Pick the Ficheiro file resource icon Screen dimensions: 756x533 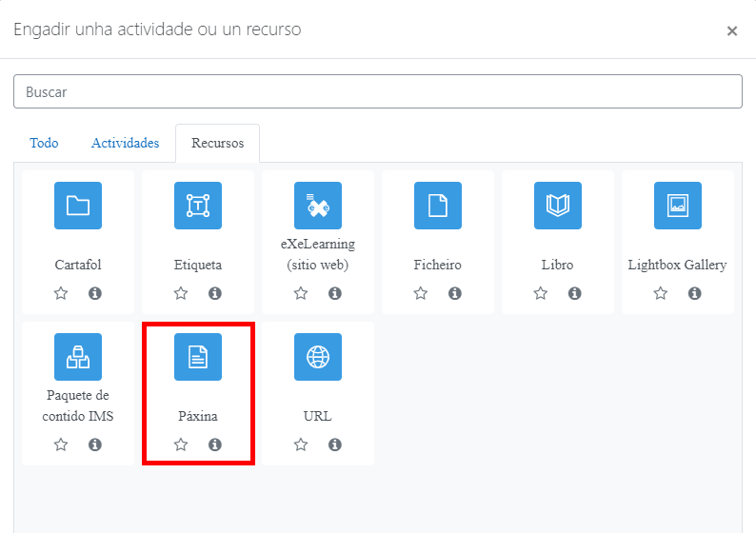(x=438, y=206)
